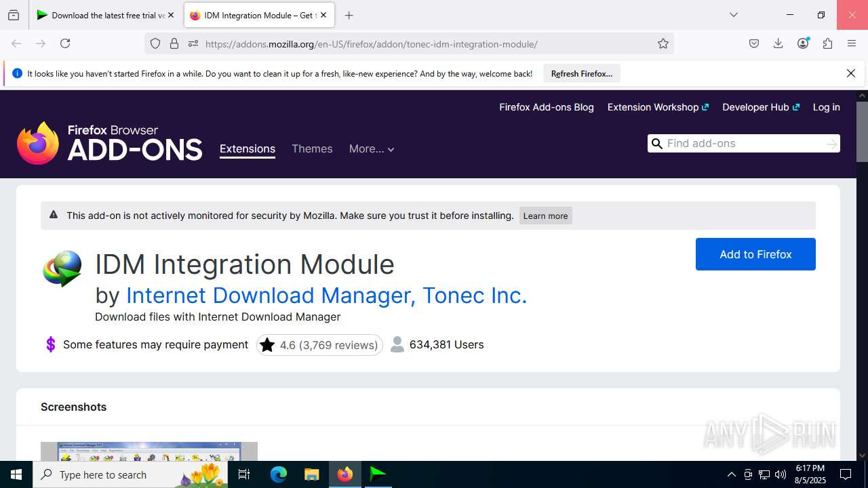Click the 634,381 Users text
Image resolution: width=868 pixels, height=488 pixels.
point(446,344)
